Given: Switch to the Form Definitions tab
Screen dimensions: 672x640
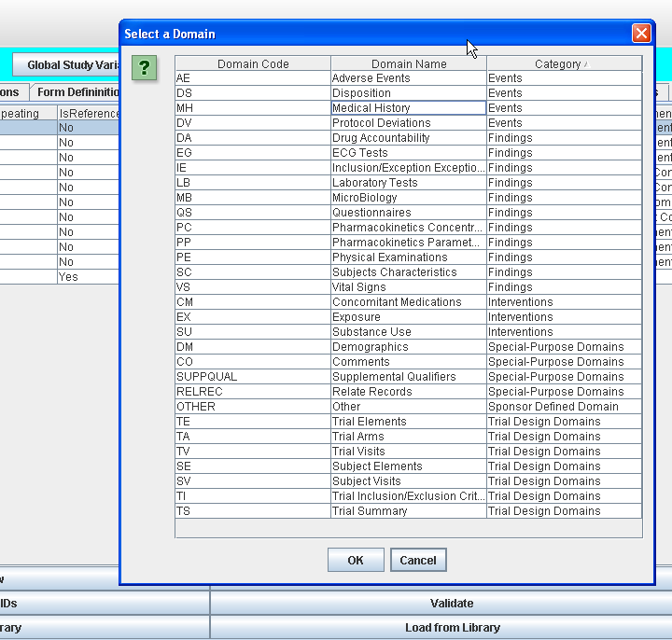Looking at the screenshot, I should pos(77,92).
